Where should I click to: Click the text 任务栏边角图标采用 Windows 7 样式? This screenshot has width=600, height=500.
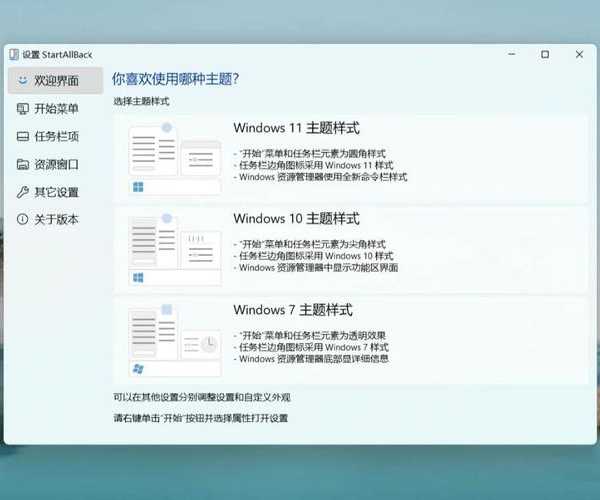(x=314, y=347)
